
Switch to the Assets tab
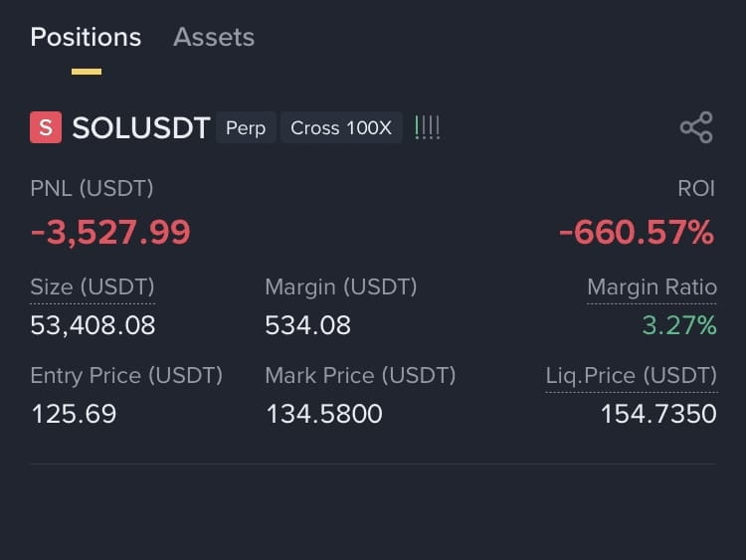(x=214, y=37)
